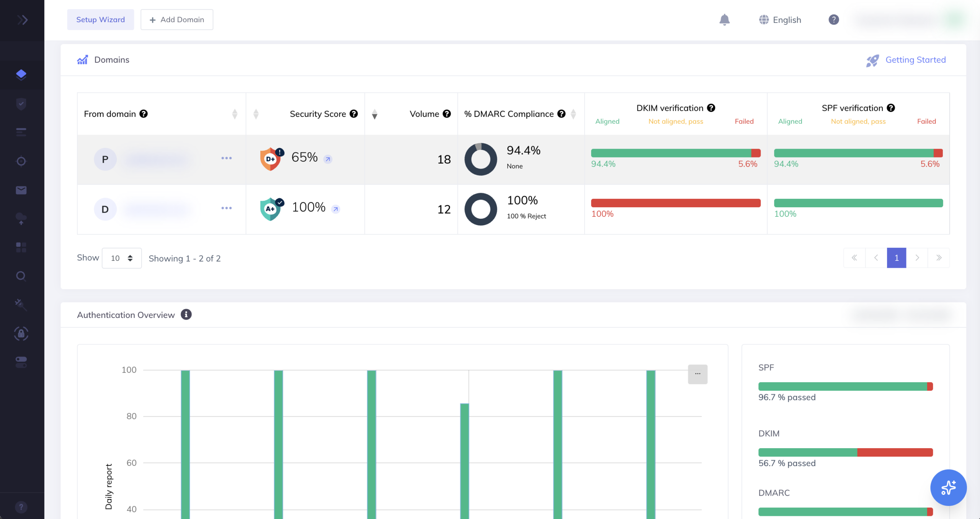Open the Show 10 rows-per-page dropdown

tap(122, 258)
